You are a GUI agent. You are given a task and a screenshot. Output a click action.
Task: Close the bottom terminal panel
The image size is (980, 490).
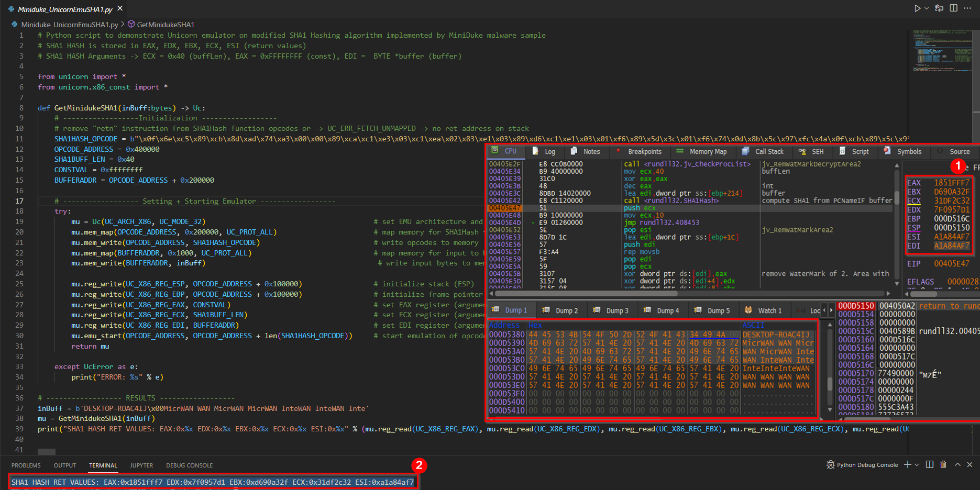(970, 465)
